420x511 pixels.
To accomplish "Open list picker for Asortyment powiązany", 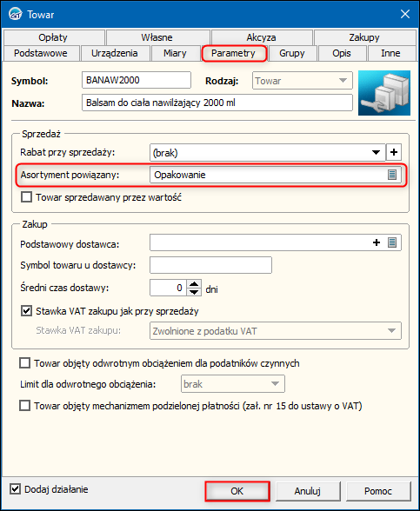I will (392, 175).
